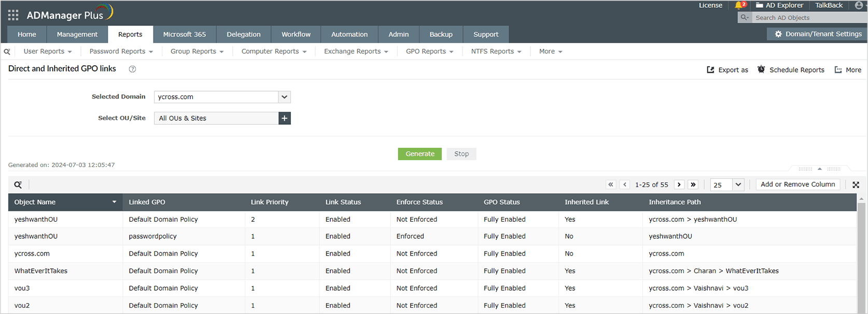Click the gear icon in Domain/Tenant Settings

(x=778, y=34)
